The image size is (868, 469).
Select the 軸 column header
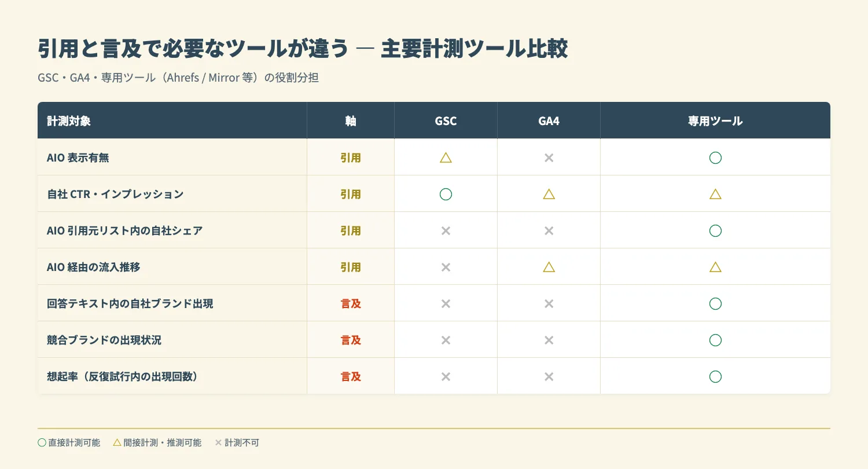coord(351,121)
